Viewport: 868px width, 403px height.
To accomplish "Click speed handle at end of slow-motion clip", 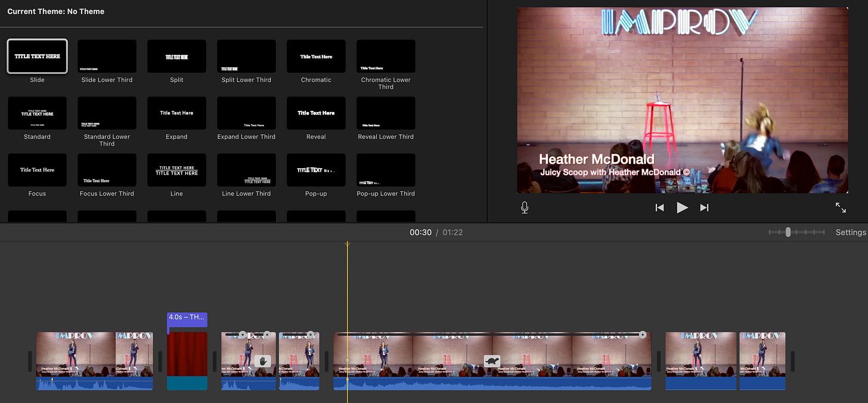I will coord(643,335).
